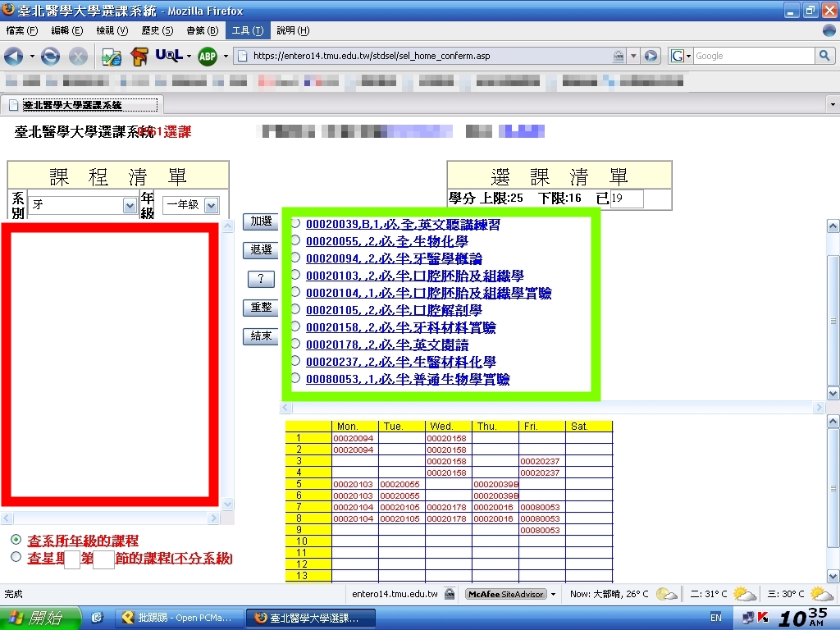Image resolution: width=840 pixels, height=630 pixels.
Task: Open the Google search engine selector
Action: [680, 56]
